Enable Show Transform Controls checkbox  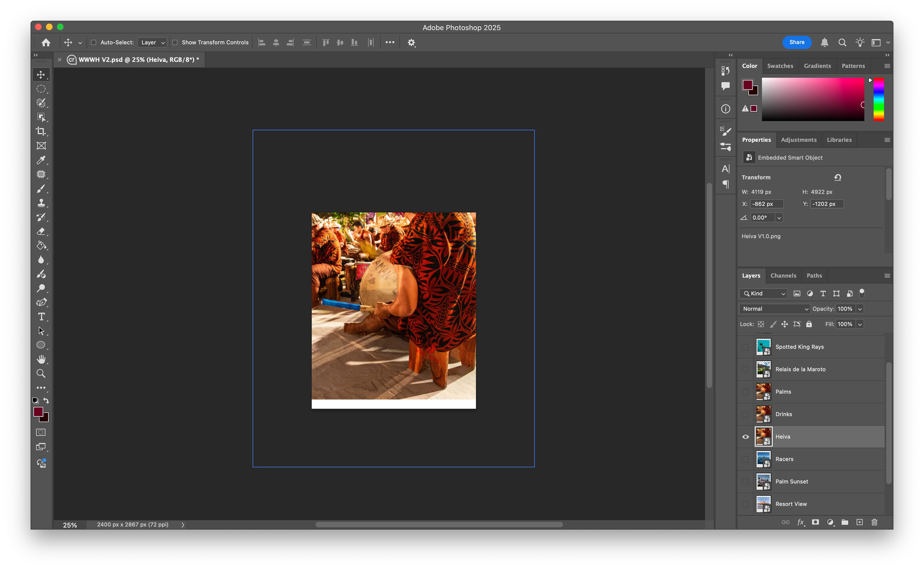(x=175, y=43)
